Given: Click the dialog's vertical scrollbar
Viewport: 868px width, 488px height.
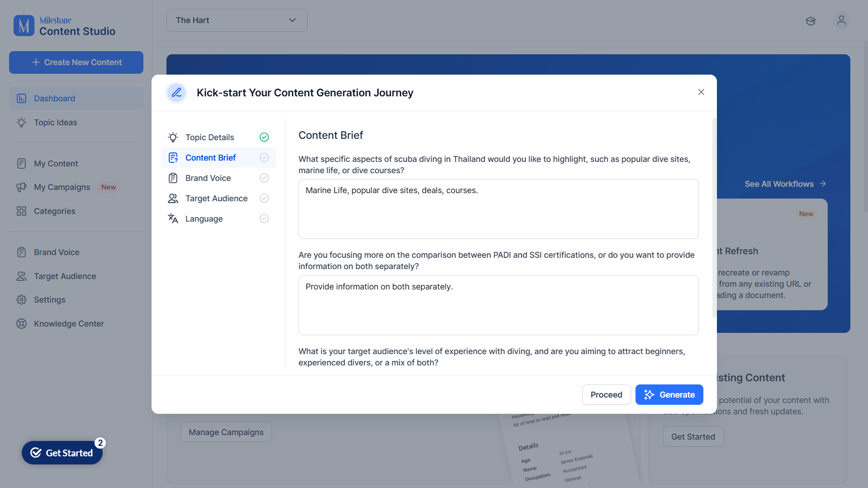Looking at the screenshot, I should coord(714,217).
